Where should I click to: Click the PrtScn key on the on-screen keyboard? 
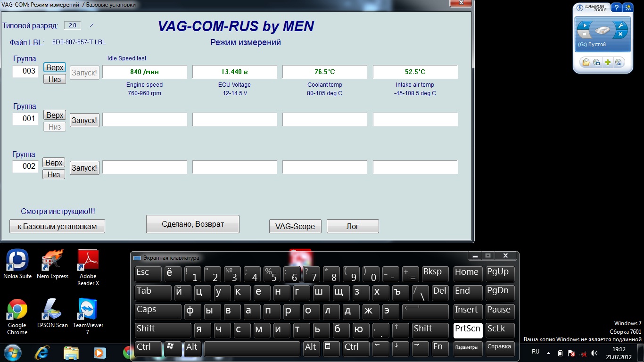[x=468, y=330]
